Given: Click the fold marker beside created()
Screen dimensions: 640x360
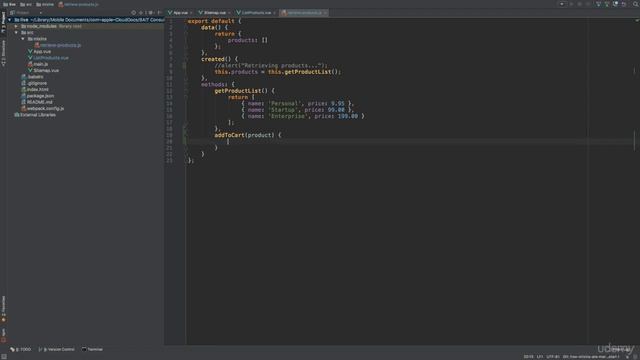Looking at the screenshot, I should click(185, 59).
